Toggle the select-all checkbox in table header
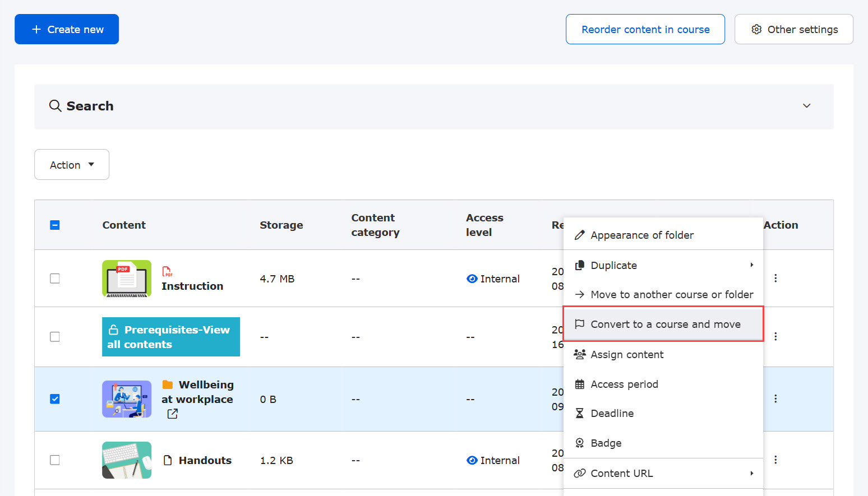The image size is (868, 496). pos(55,225)
